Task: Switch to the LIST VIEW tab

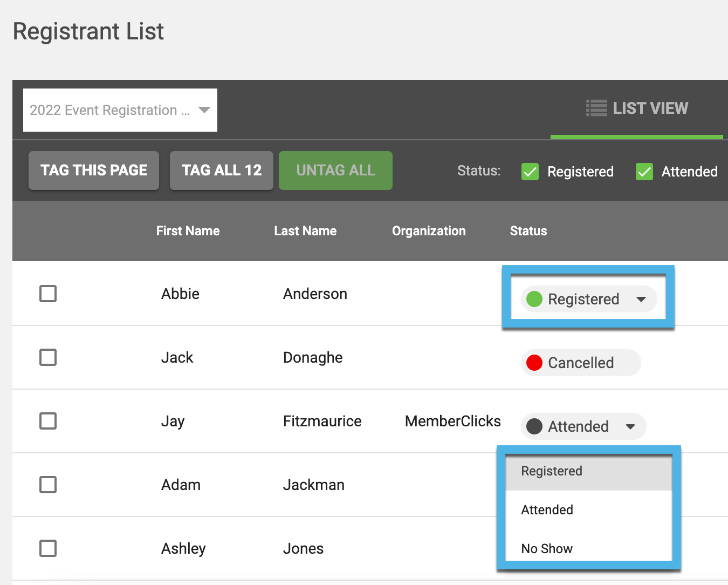Action: click(x=636, y=109)
